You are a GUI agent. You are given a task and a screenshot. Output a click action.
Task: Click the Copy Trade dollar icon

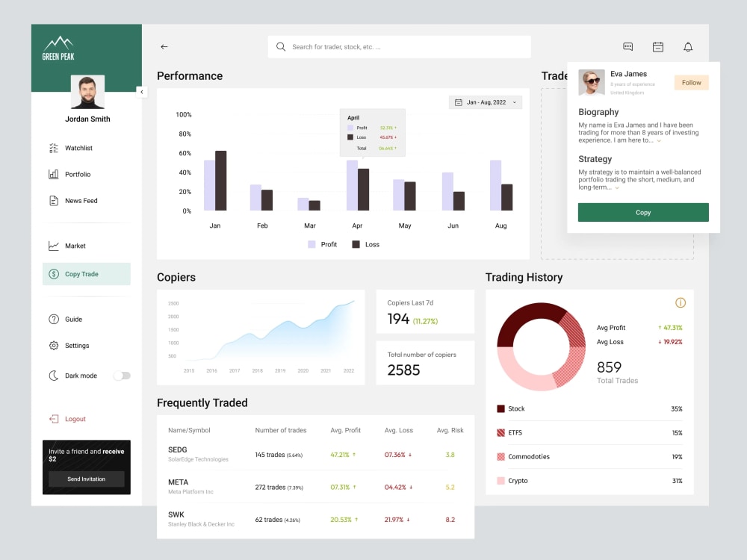54,274
